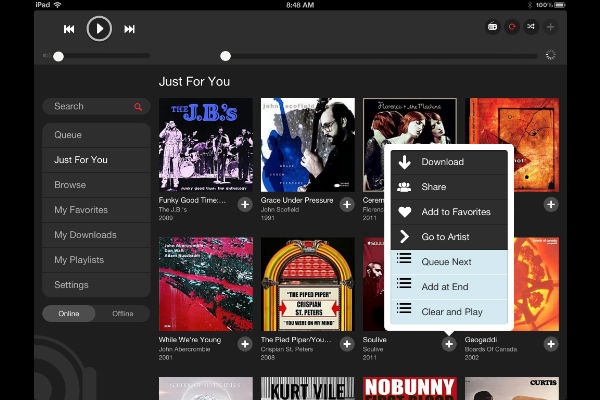Open the Nobunny album thumbnail
This screenshot has height=400, width=600.
(x=410, y=388)
